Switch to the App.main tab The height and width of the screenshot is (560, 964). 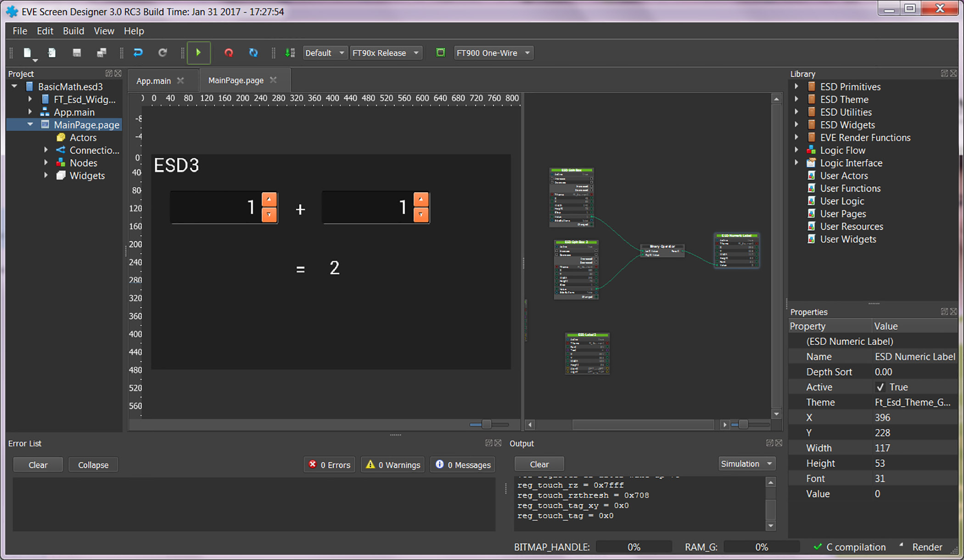[153, 81]
